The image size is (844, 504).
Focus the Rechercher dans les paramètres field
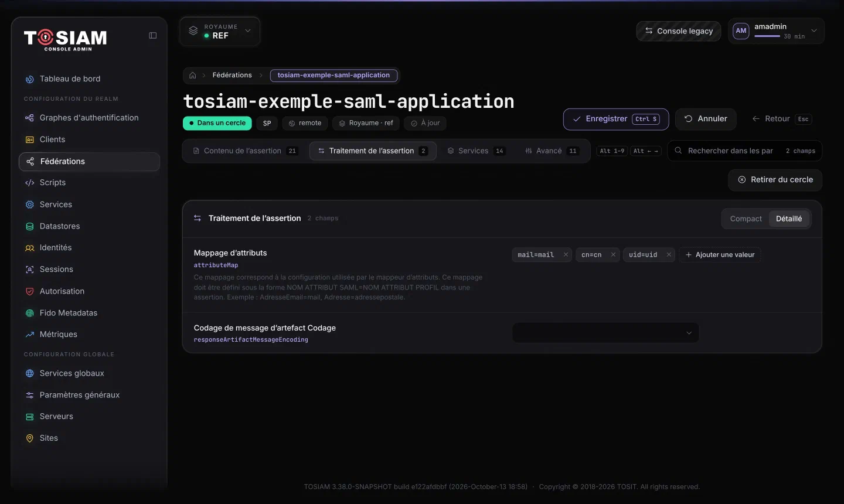coord(744,151)
